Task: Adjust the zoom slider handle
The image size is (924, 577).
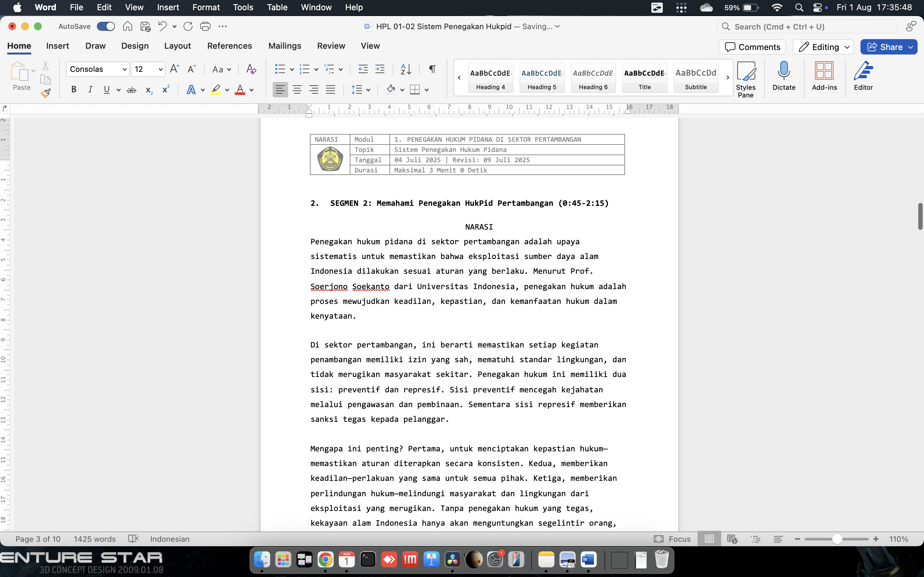Action: point(837,539)
